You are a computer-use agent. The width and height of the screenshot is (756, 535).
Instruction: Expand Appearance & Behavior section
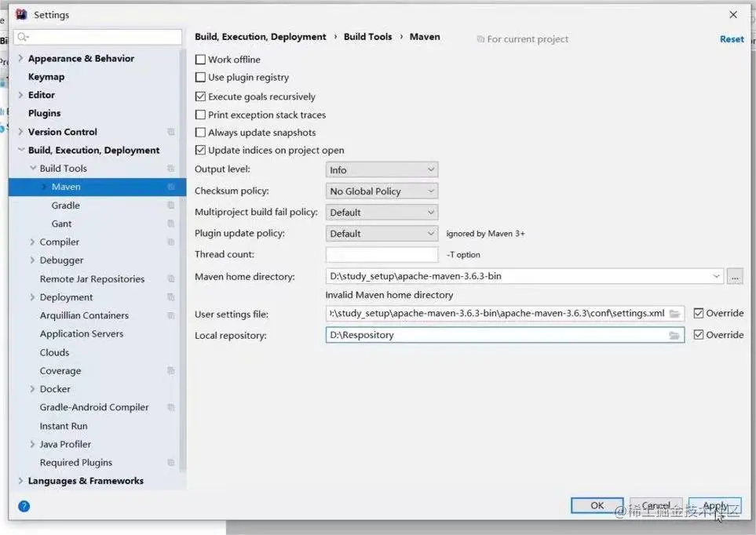(20, 58)
